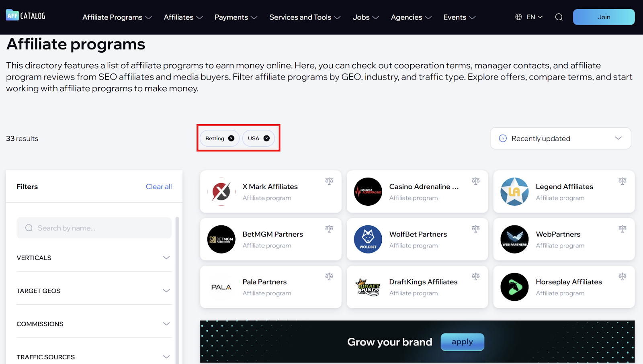
Task: Remove the Betting filter tag
Action: click(231, 138)
